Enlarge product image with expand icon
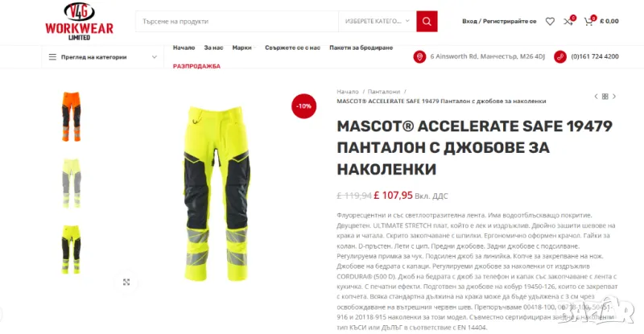This screenshot has width=644, height=334. click(x=126, y=282)
